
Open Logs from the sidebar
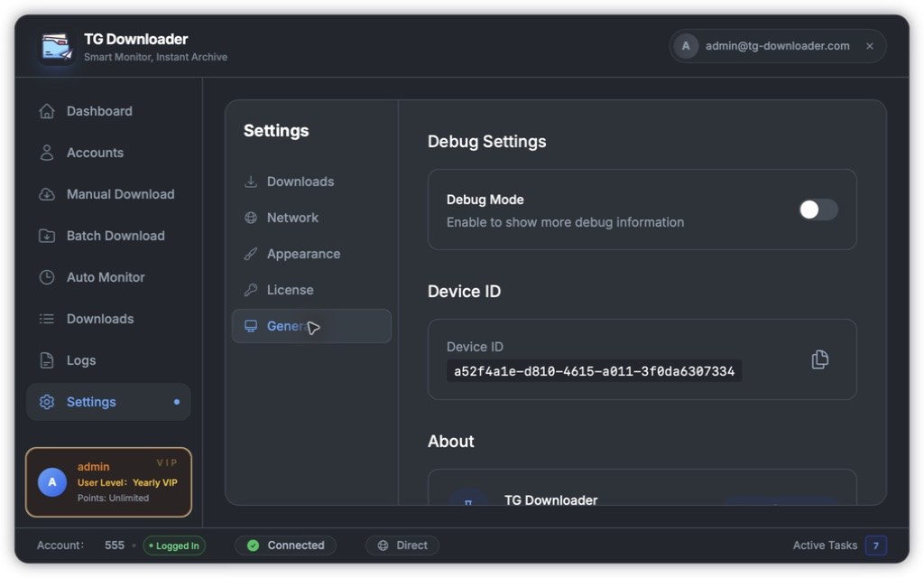click(108, 360)
